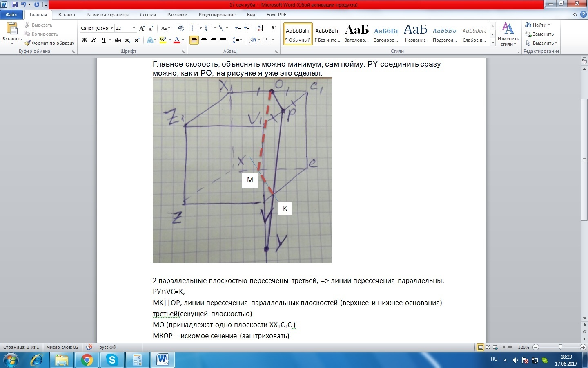Select Justify paragraph alignment
588x368 pixels.
[x=223, y=40]
